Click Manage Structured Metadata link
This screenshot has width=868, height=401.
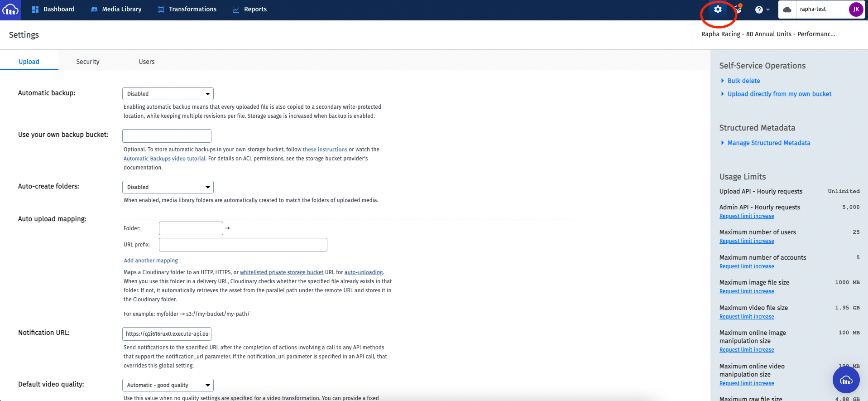(x=768, y=143)
